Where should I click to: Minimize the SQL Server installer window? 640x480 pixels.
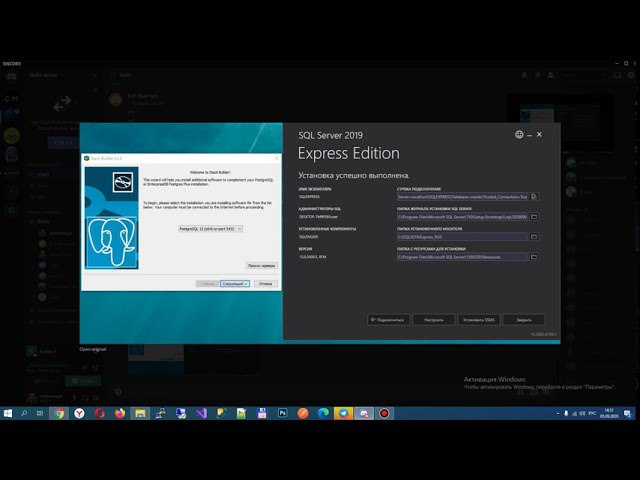pos(529,135)
